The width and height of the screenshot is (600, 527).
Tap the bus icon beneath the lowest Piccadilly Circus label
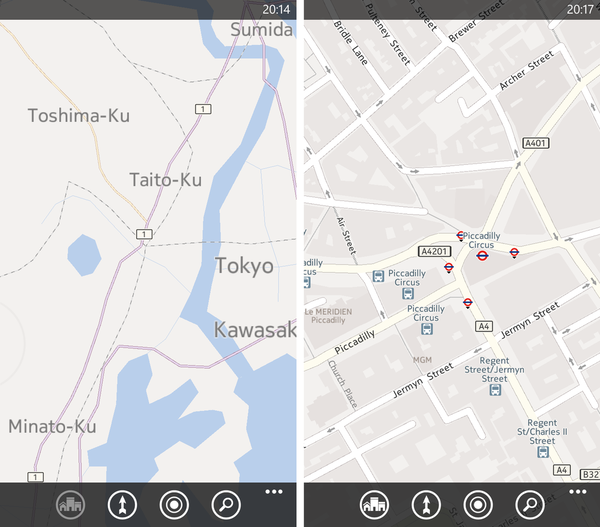click(x=427, y=329)
